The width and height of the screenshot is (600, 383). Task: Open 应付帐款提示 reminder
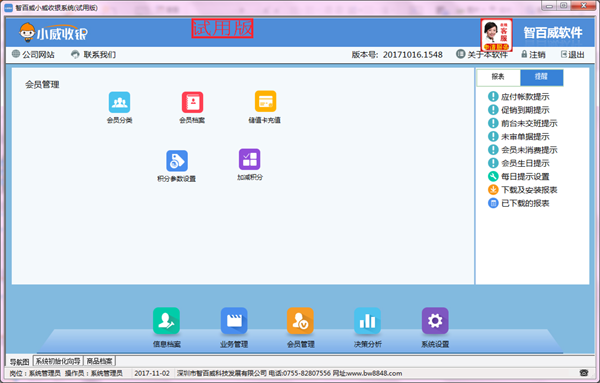518,96
